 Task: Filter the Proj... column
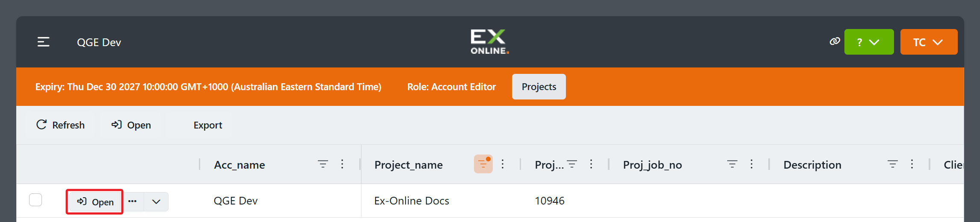click(572, 164)
